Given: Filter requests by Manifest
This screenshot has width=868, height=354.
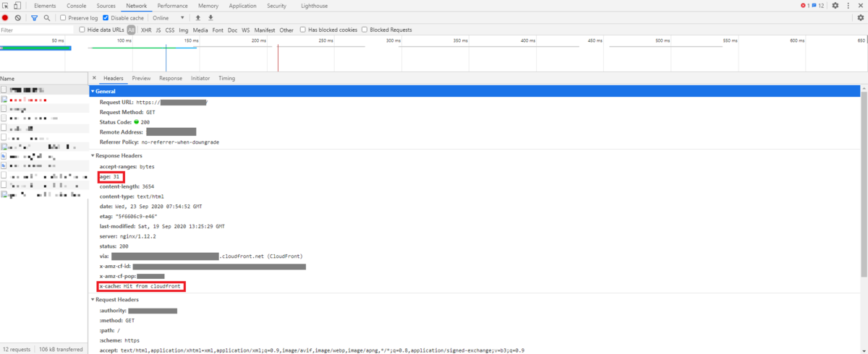Looking at the screenshot, I should click(x=265, y=30).
